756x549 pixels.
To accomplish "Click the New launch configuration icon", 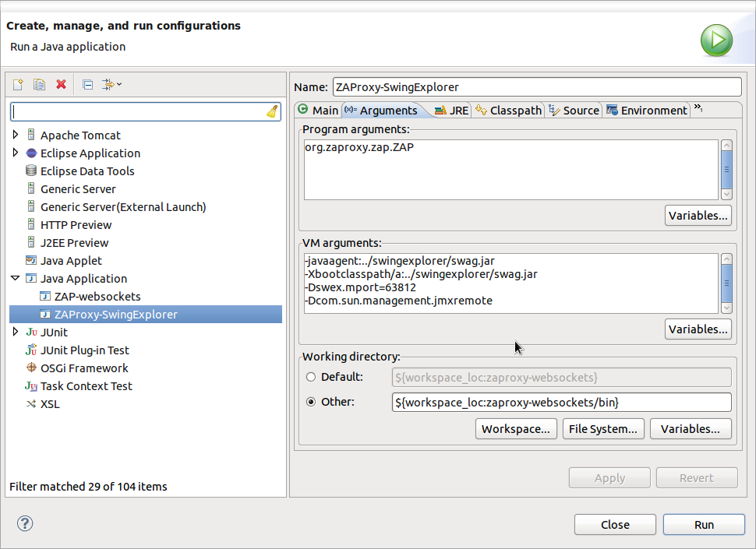I will [x=18, y=84].
